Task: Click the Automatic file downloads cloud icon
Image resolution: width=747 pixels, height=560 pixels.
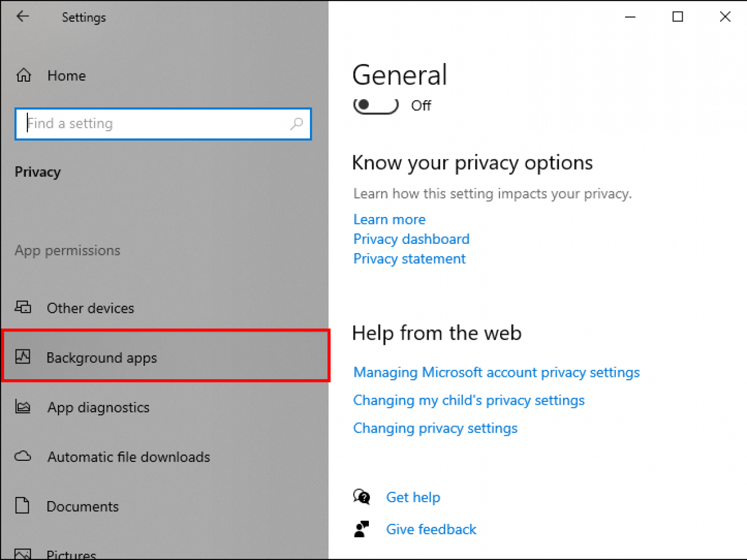Action: (x=23, y=456)
